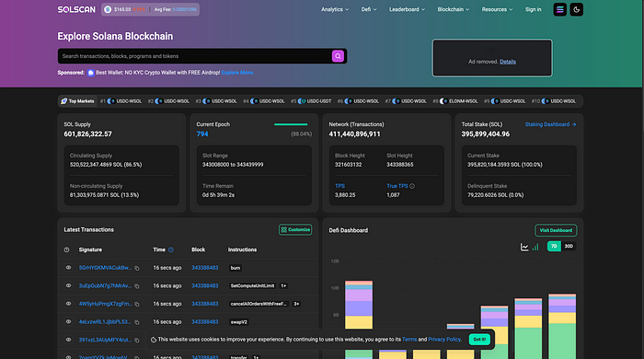Click the cookie icon in the banner
Screen dimensions: 644x359
(154, 340)
